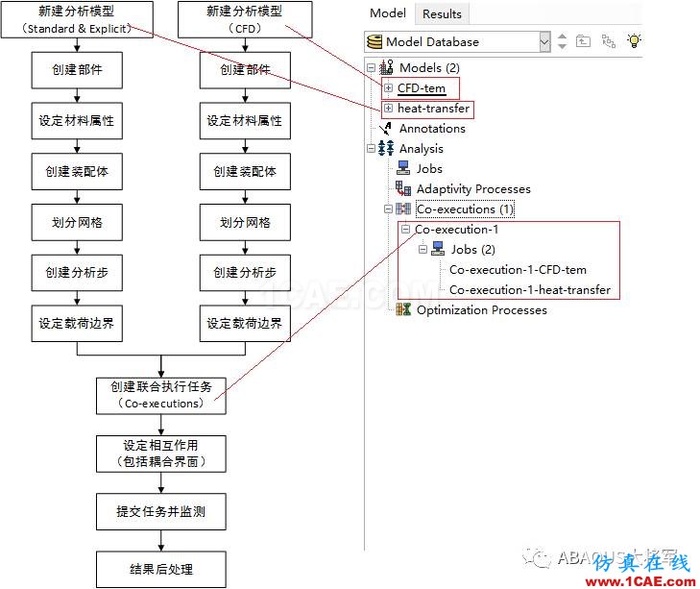
Task: Collapse the Jobs (2) node
Action: click(x=422, y=250)
